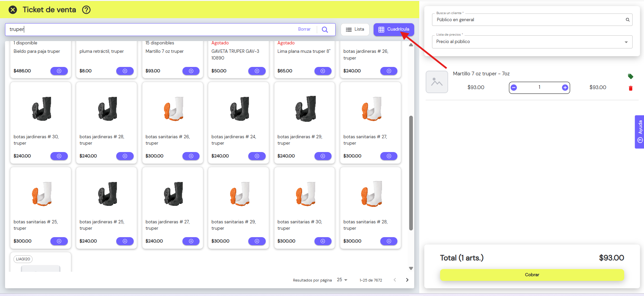
Task: Click the "Total (1 arts.)" label
Action: coord(462,258)
